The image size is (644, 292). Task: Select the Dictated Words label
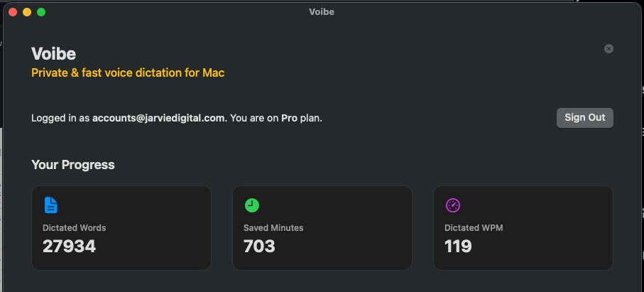pos(75,228)
